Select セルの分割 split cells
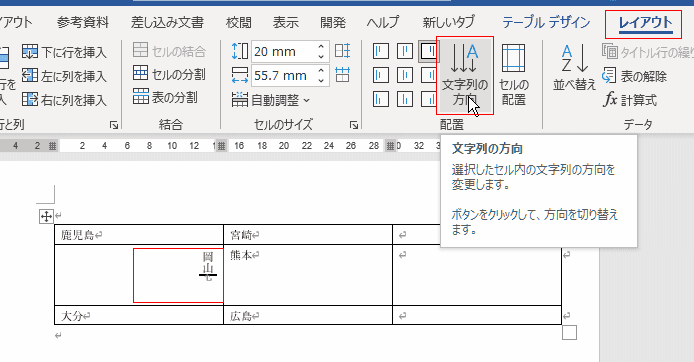Viewport: 694px width, 362px height. coord(169,74)
